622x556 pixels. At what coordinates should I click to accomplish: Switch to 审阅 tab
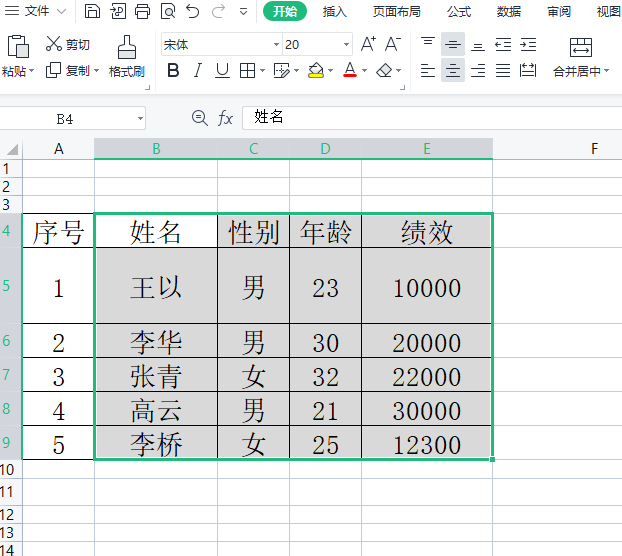(559, 12)
